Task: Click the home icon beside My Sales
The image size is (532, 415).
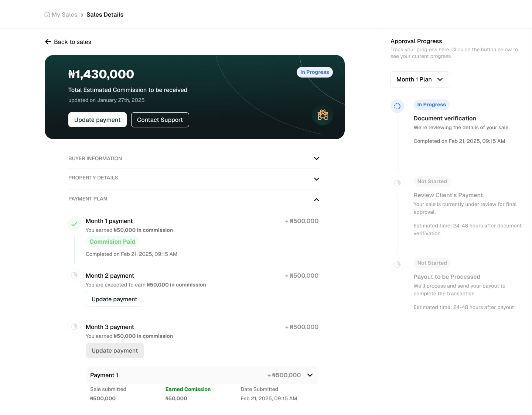Action: pyautogui.click(x=47, y=14)
